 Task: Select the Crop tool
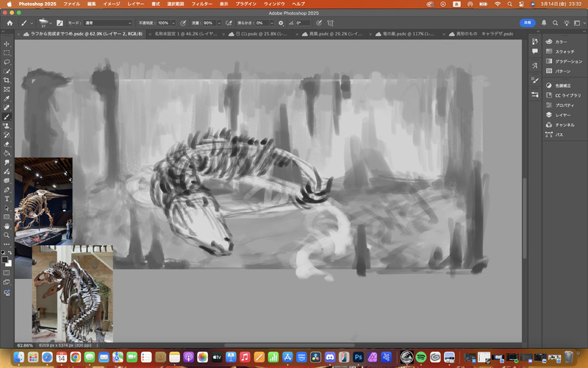click(7, 79)
